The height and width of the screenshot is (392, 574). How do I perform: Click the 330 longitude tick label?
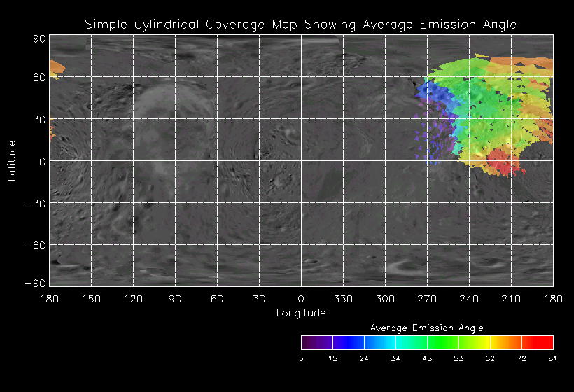click(343, 300)
